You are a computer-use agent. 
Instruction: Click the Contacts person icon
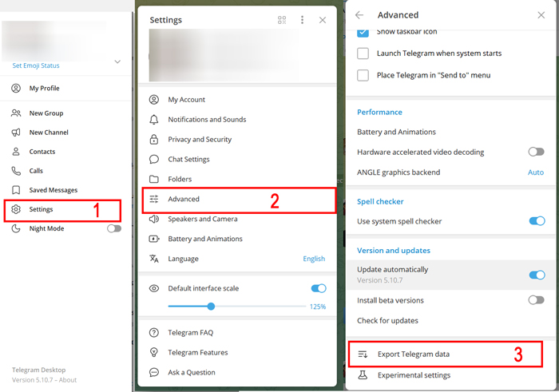coord(16,152)
